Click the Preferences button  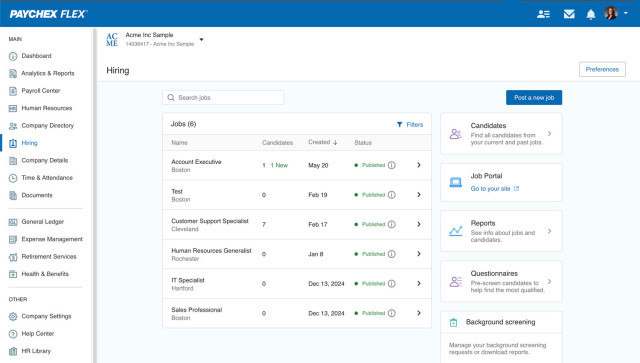pos(602,69)
